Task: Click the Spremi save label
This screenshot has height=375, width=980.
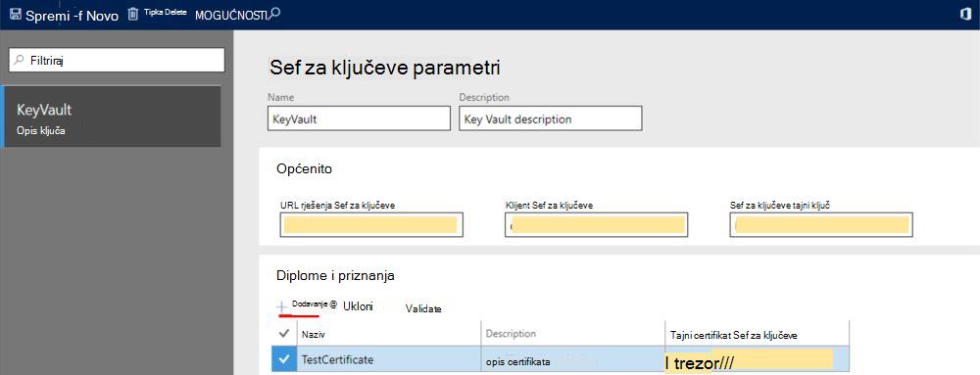Action: (47, 17)
